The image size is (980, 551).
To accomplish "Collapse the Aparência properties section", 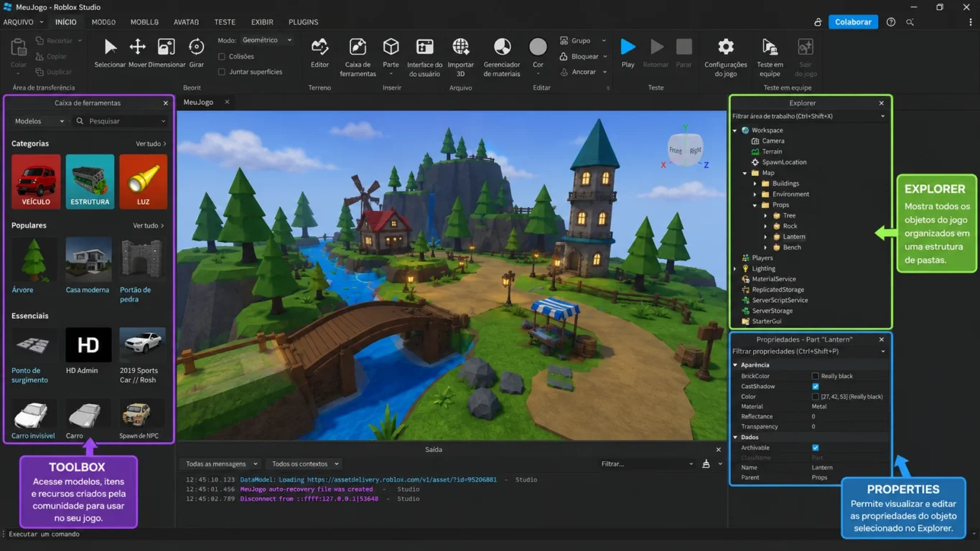I will coord(735,365).
